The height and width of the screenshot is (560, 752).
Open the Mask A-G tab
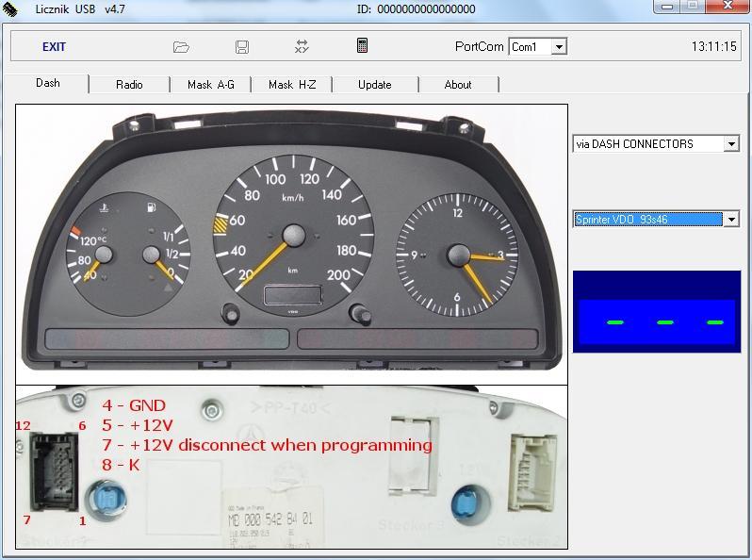210,85
